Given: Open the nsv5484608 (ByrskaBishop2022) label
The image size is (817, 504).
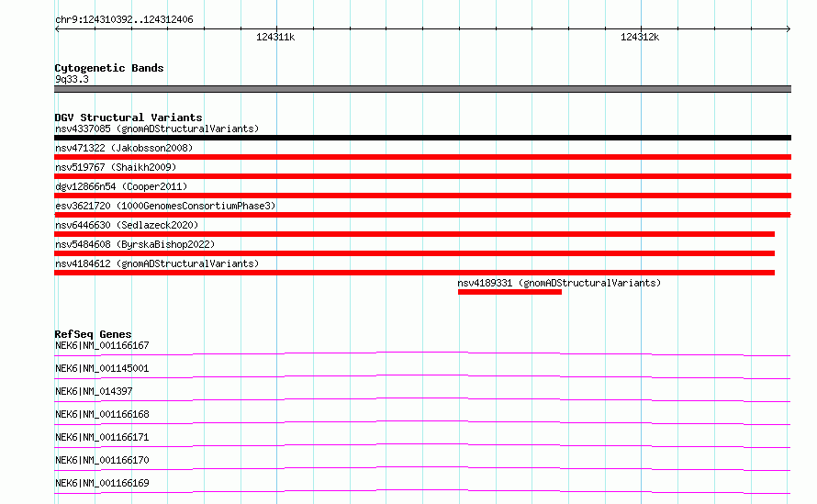Looking at the screenshot, I should (135, 244).
